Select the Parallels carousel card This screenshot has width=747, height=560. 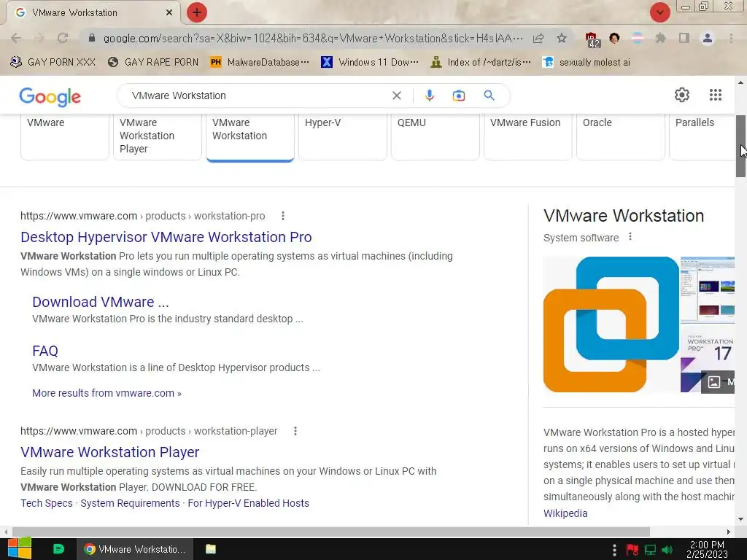pos(702,136)
